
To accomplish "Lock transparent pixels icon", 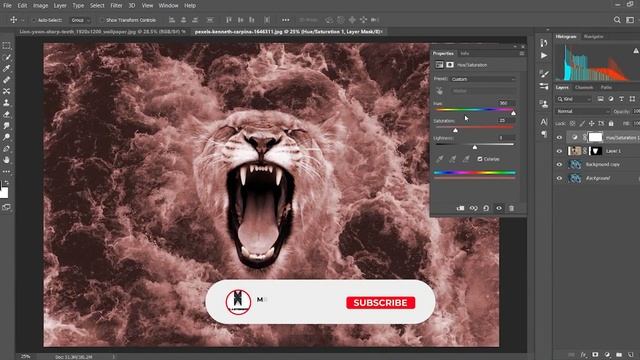I will (x=572, y=123).
